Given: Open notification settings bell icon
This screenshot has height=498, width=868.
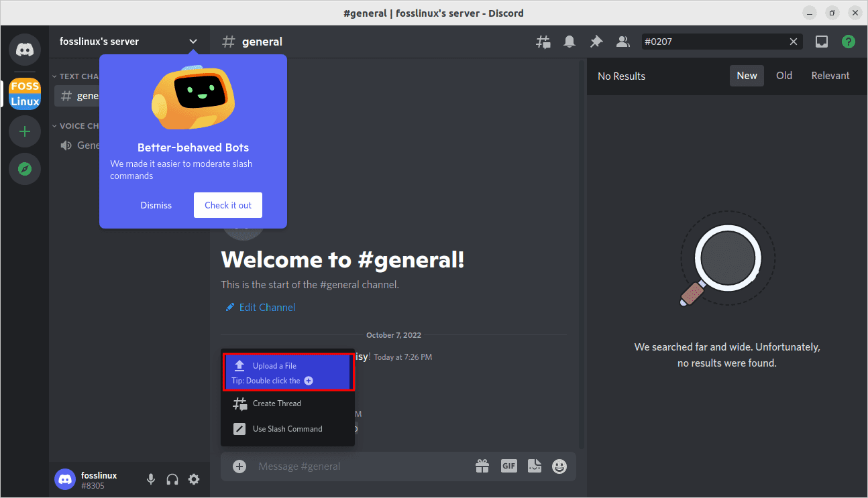Looking at the screenshot, I should click(569, 42).
